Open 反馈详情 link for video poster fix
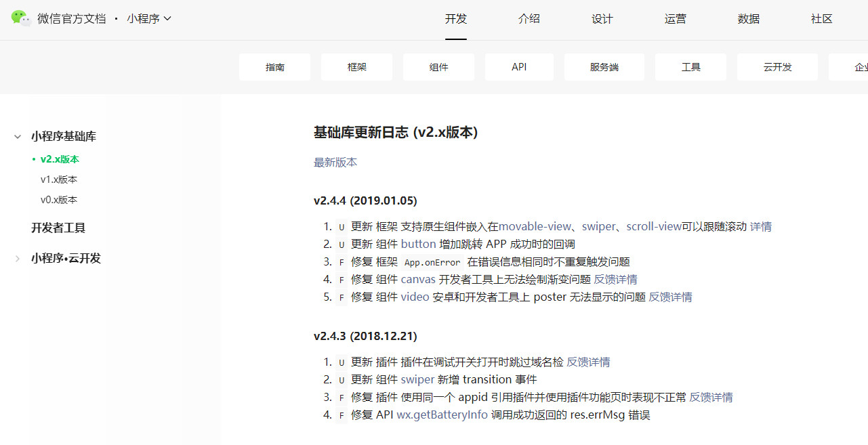This screenshot has height=445, width=868. tap(671, 297)
